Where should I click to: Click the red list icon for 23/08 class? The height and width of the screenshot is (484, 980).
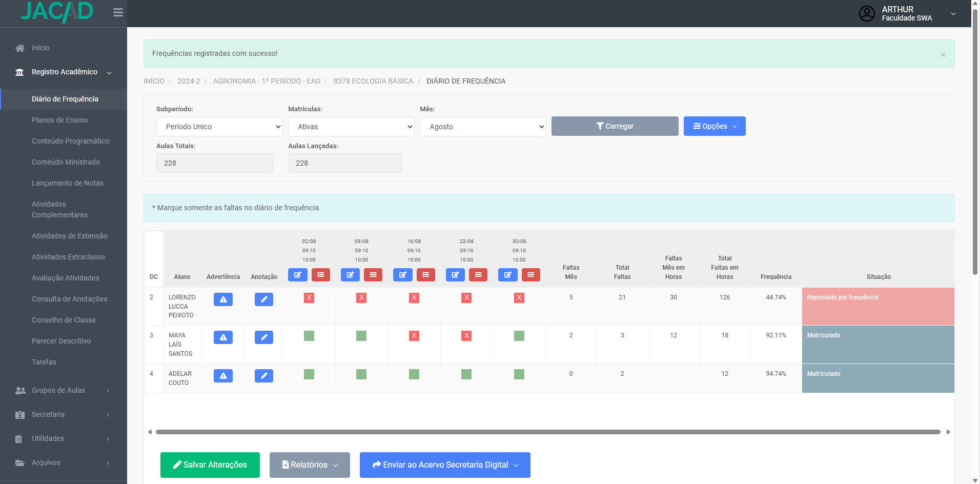tap(478, 275)
